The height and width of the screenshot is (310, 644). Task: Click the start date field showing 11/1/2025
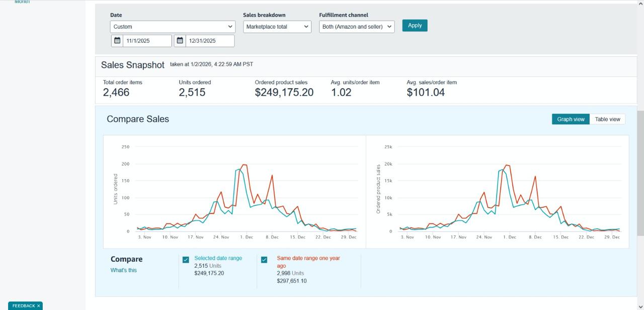(147, 41)
